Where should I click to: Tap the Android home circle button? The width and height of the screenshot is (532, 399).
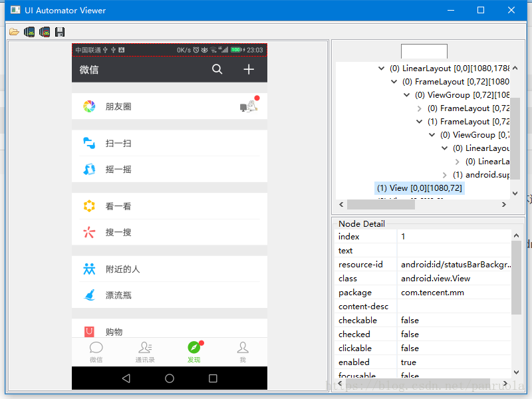(170, 378)
